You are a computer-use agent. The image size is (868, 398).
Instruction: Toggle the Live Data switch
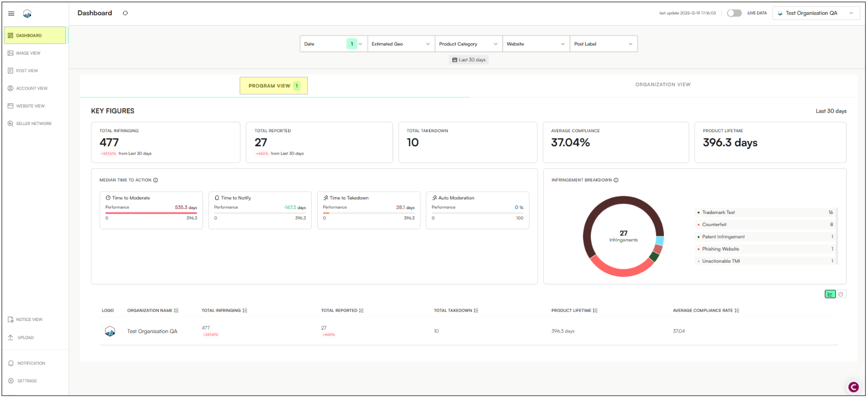pyautogui.click(x=734, y=13)
